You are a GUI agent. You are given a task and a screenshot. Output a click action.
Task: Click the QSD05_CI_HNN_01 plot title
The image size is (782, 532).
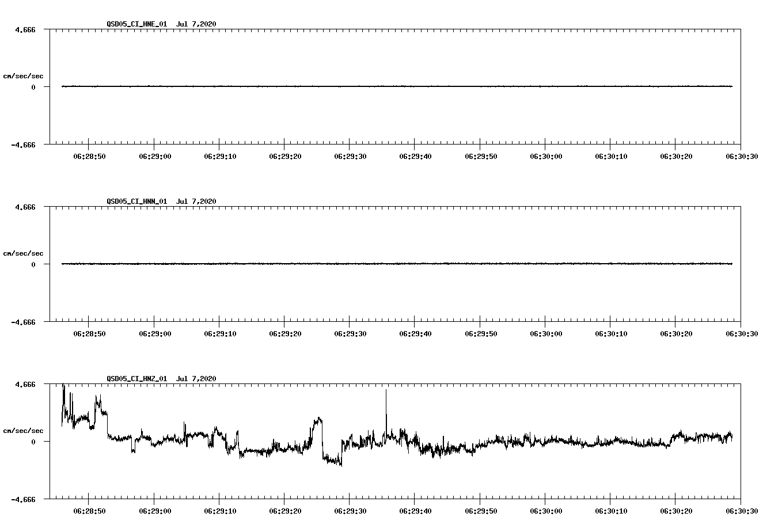[x=161, y=201]
